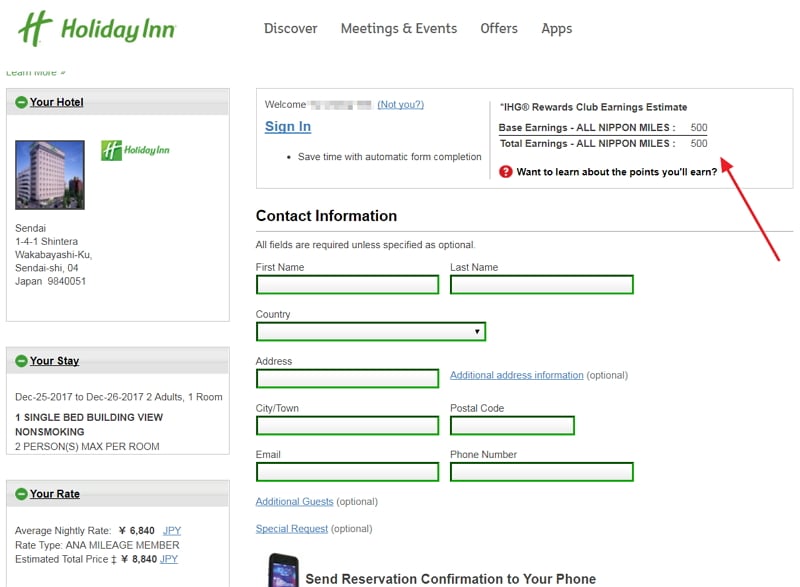Screen dimensions: 800x587
Task: Click the (Not you?) link
Action: [401, 104]
